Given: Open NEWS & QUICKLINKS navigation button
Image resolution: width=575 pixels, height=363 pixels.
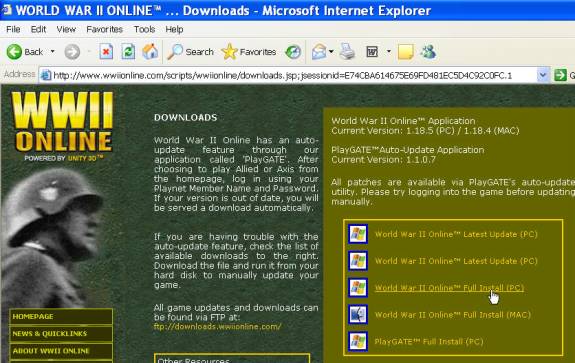Looking at the screenshot, I should pyautogui.click(x=61, y=334).
